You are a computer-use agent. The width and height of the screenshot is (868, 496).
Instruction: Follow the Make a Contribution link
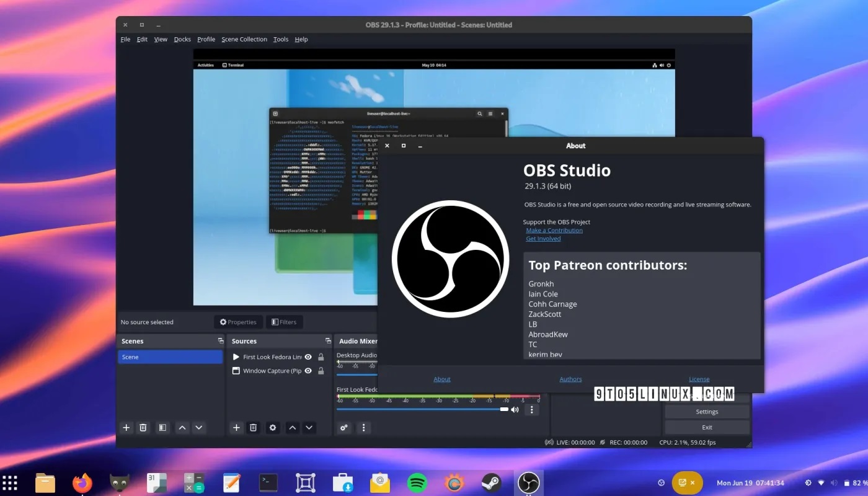coord(554,230)
